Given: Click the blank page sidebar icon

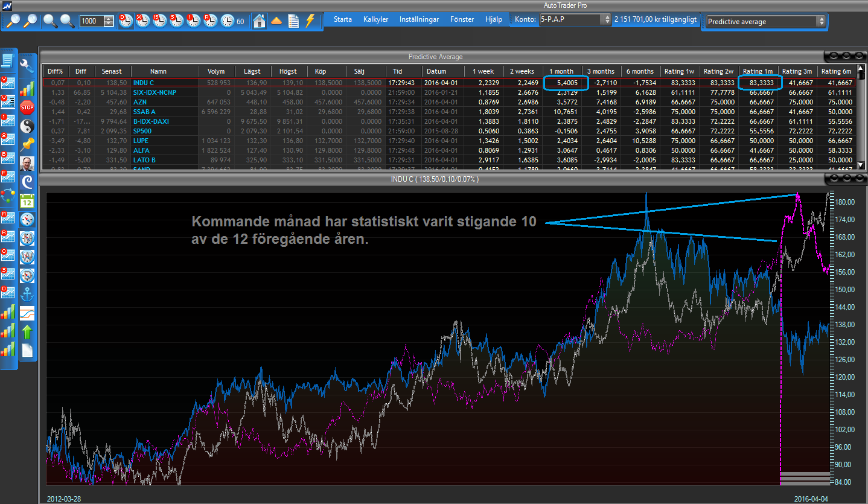Looking at the screenshot, I should (x=27, y=351).
